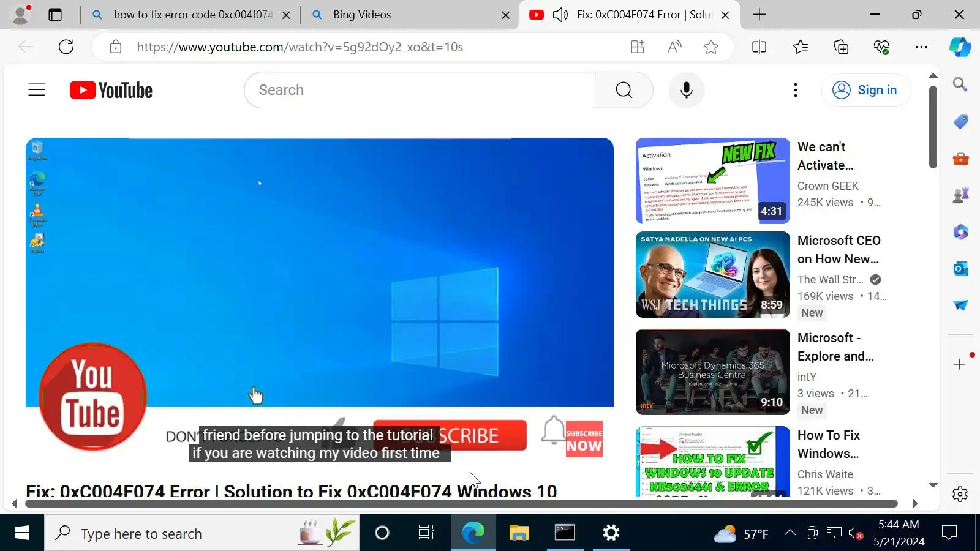Open the apps available icon in address bar
Viewport: 980px width, 551px height.
(638, 47)
